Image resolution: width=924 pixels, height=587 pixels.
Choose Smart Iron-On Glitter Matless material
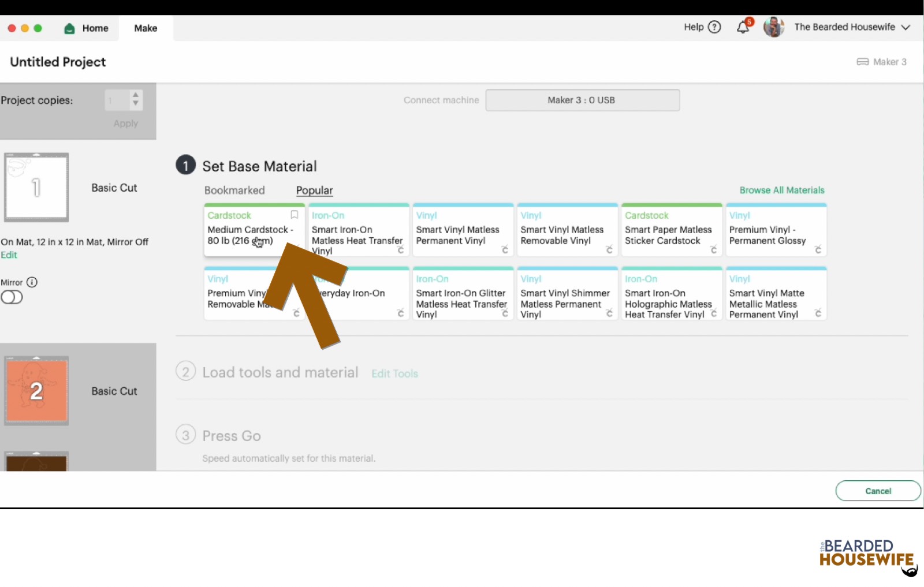463,294
